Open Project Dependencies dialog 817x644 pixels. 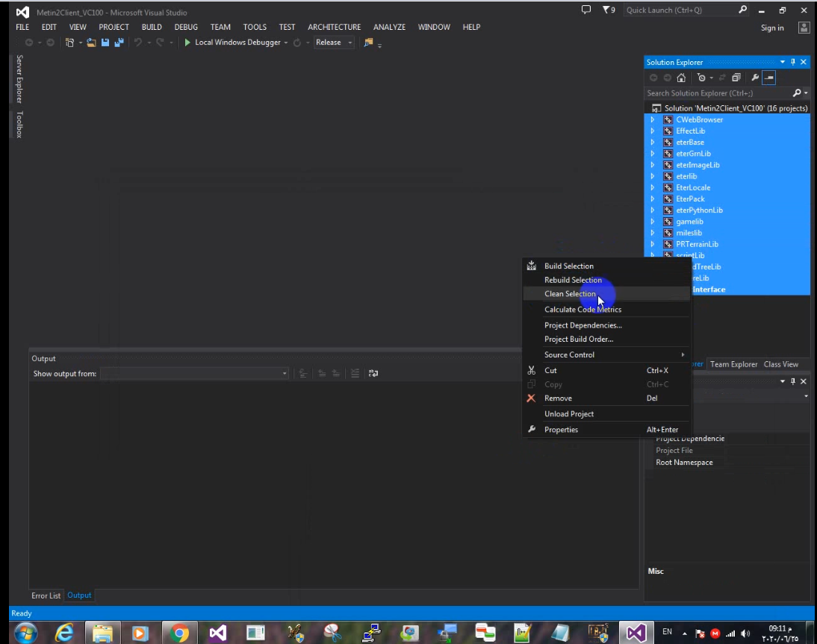[x=607, y=325]
